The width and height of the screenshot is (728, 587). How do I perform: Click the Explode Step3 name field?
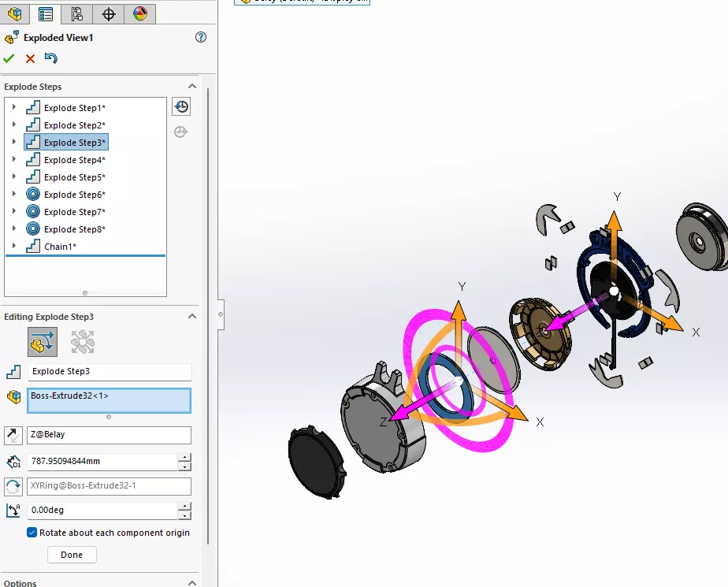click(x=110, y=372)
